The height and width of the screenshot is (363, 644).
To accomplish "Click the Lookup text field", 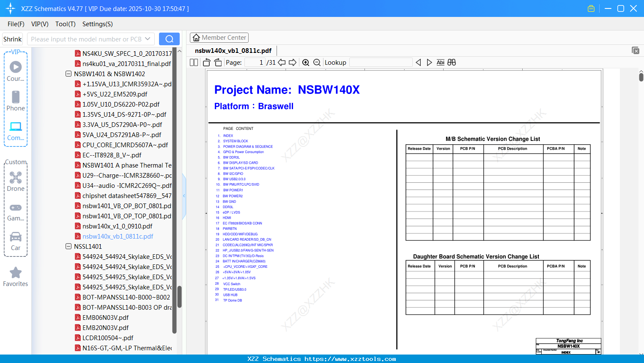I will tap(381, 63).
